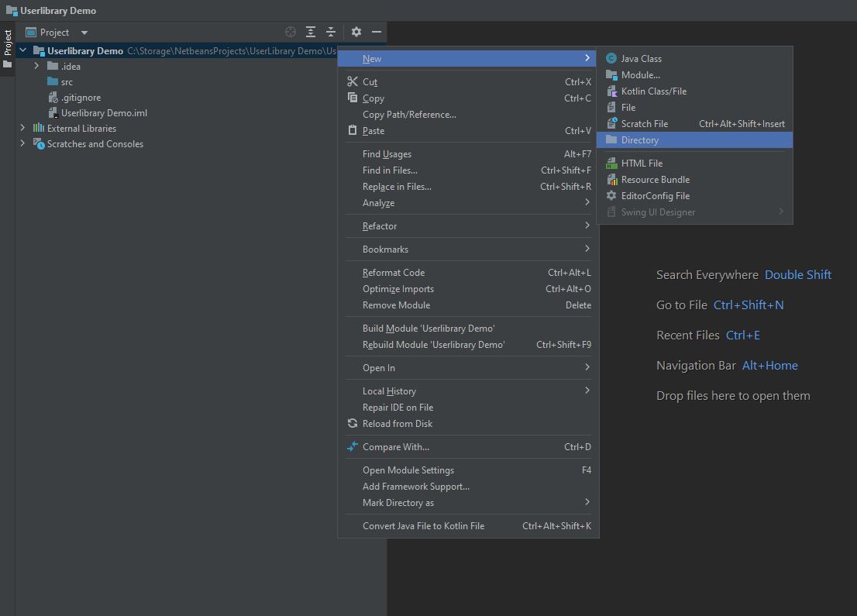857x616 pixels.
Task: Choose Open Module Settings
Action: coord(468,470)
